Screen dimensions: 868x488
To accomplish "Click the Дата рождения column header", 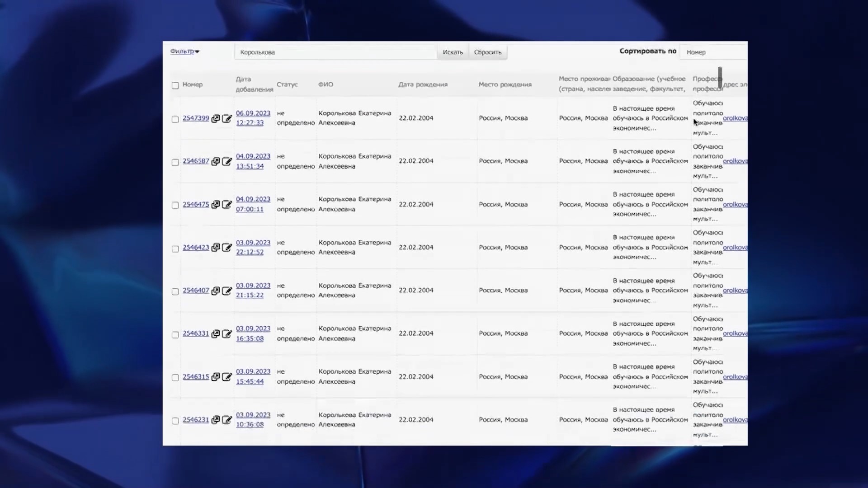I will click(x=423, y=84).
